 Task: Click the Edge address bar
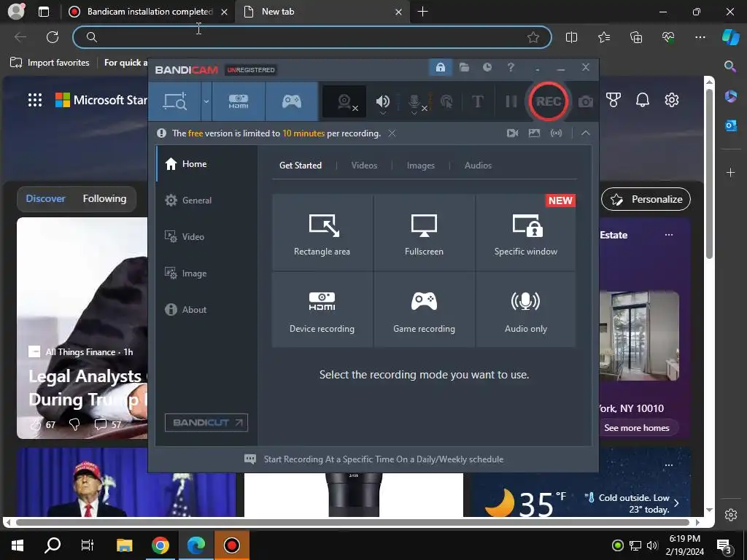312,37
